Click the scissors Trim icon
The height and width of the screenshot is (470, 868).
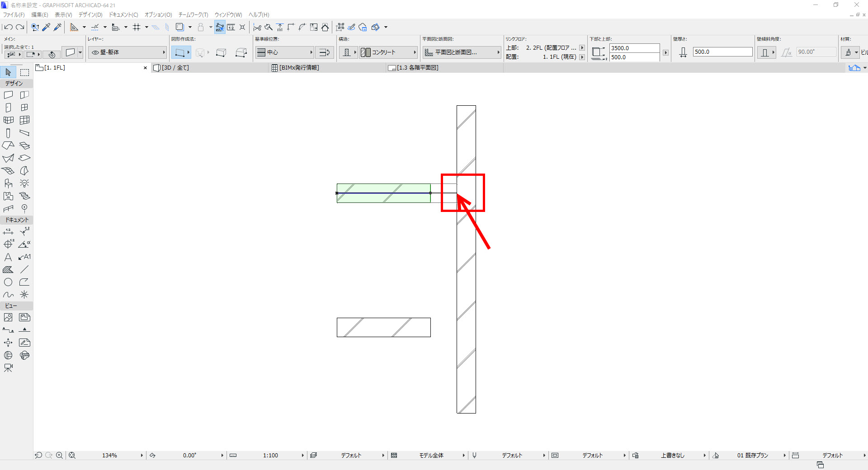point(257,27)
